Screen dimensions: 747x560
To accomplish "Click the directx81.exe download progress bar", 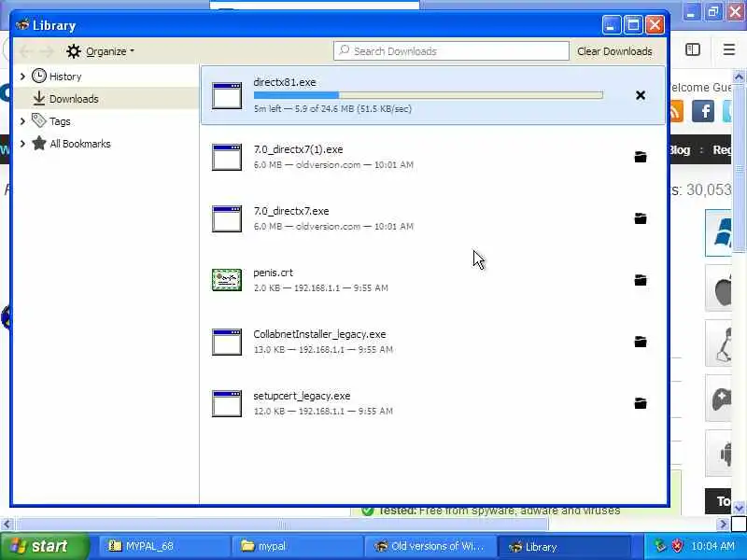I will pos(429,95).
